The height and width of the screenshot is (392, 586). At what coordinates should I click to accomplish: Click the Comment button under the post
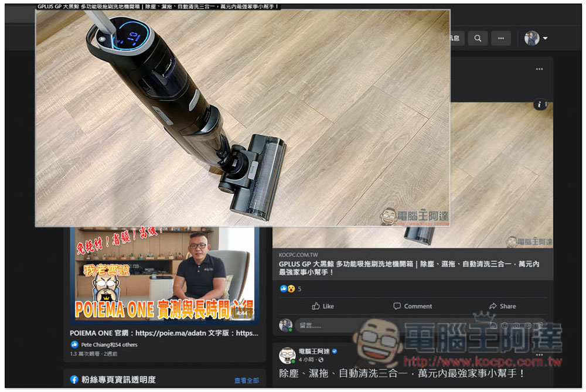413,306
